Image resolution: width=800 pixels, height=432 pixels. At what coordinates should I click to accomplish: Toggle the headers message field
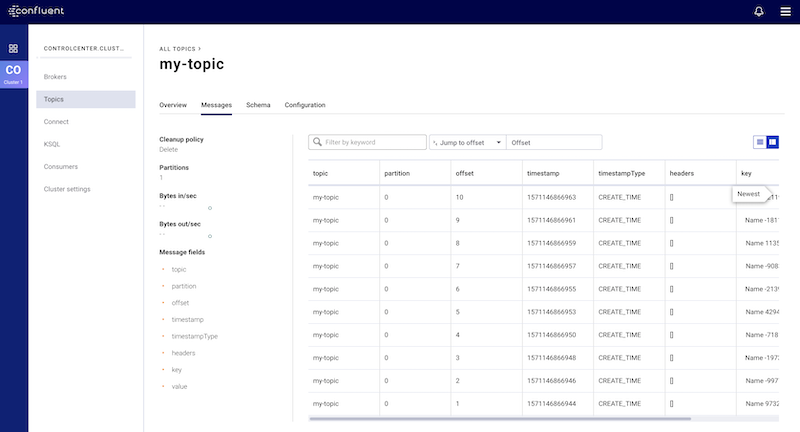pos(183,353)
